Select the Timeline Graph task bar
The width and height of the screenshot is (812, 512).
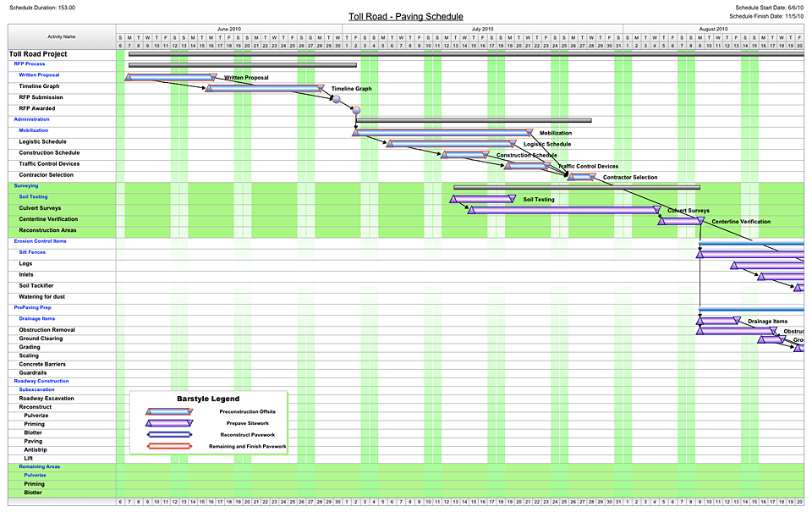[x=264, y=88]
